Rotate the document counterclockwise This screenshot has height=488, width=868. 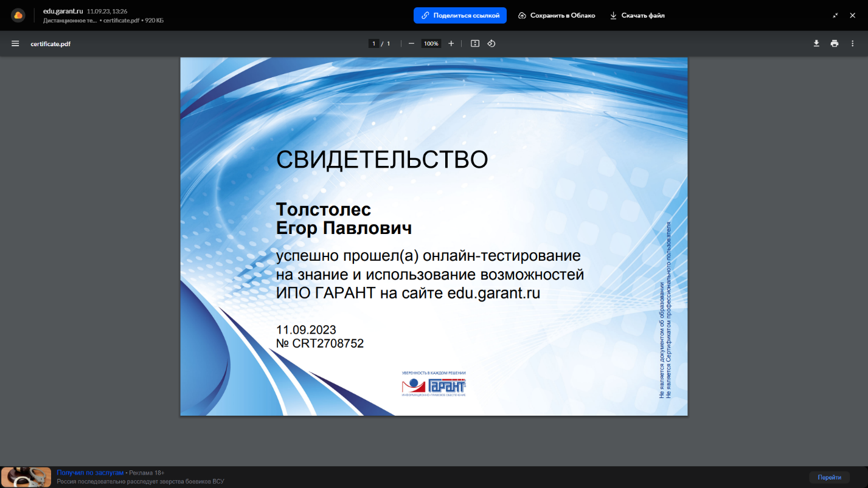point(491,44)
